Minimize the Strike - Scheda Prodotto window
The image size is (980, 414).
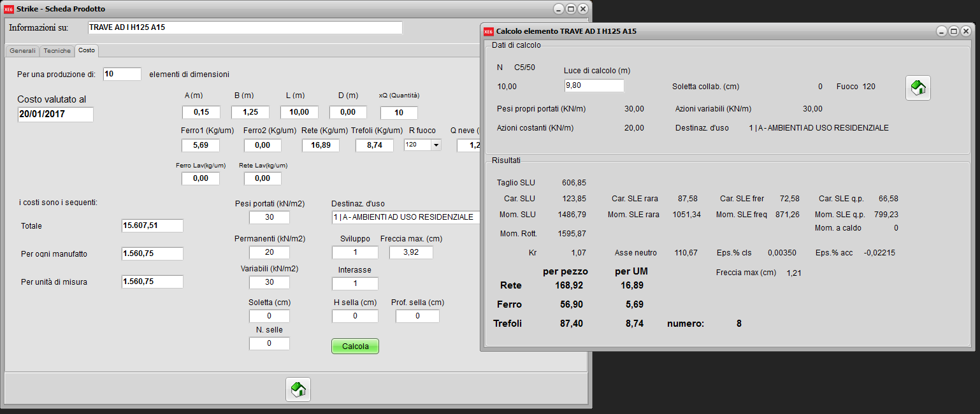[x=559, y=9]
